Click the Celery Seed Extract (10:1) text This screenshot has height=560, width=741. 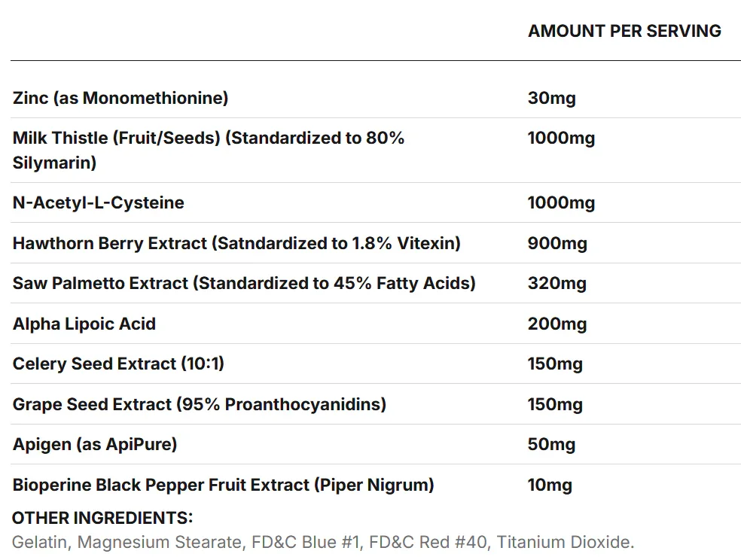pyautogui.click(x=118, y=364)
